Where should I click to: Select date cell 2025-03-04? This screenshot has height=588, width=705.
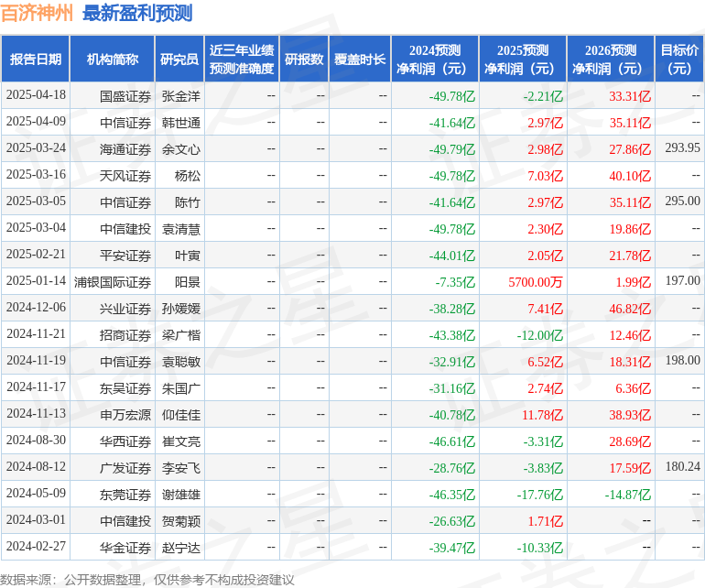click(36, 228)
